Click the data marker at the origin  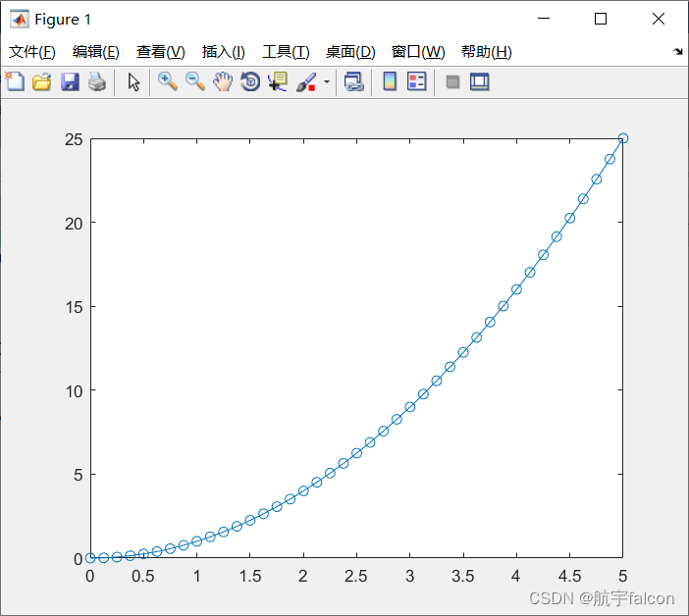click(90, 558)
